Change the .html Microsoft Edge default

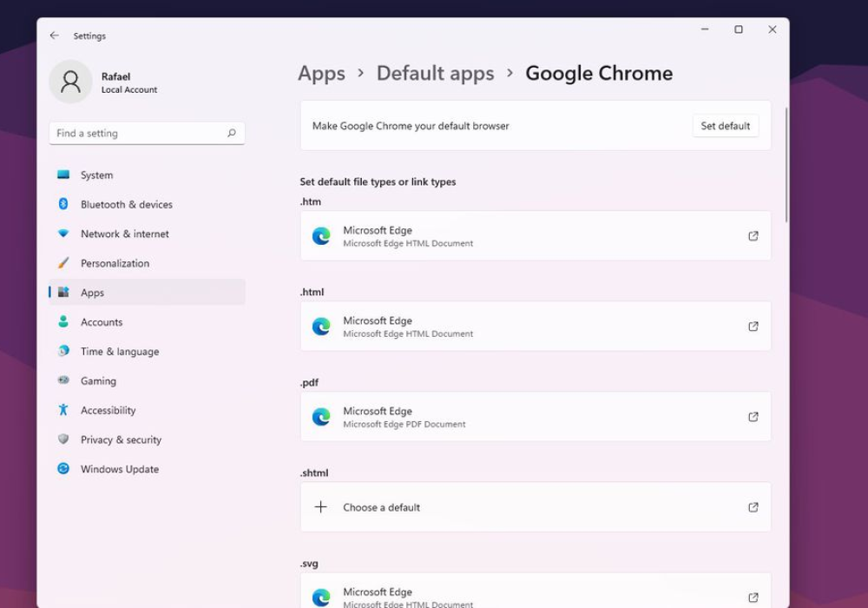[x=536, y=327]
